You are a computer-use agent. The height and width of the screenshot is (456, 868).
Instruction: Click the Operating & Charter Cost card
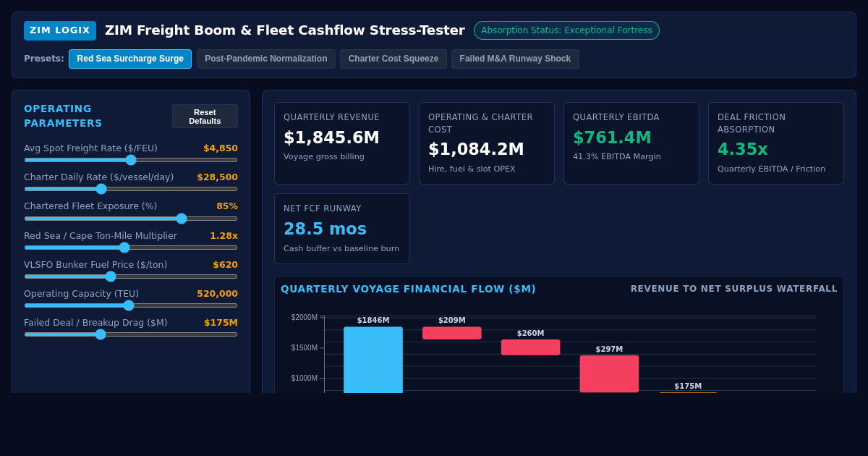tap(487, 143)
